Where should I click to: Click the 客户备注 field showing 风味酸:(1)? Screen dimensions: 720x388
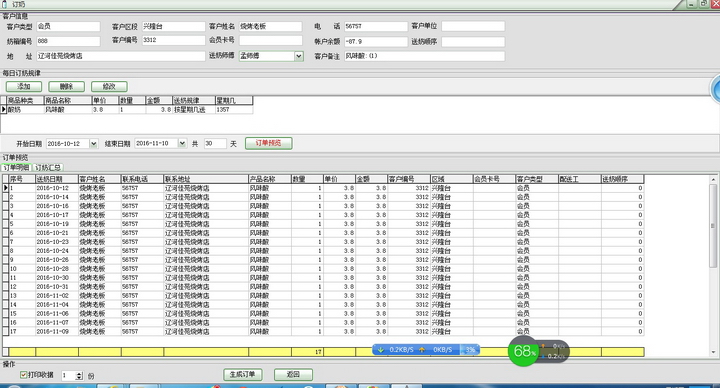coord(424,56)
